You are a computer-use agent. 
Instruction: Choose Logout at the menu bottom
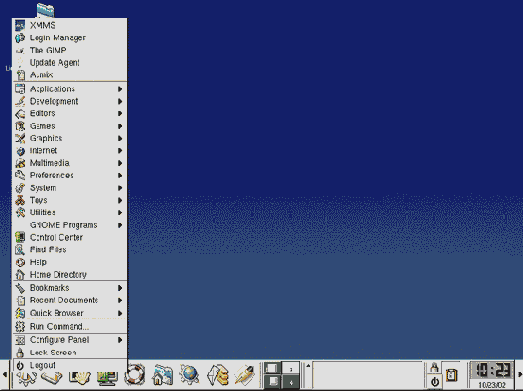(x=70, y=365)
